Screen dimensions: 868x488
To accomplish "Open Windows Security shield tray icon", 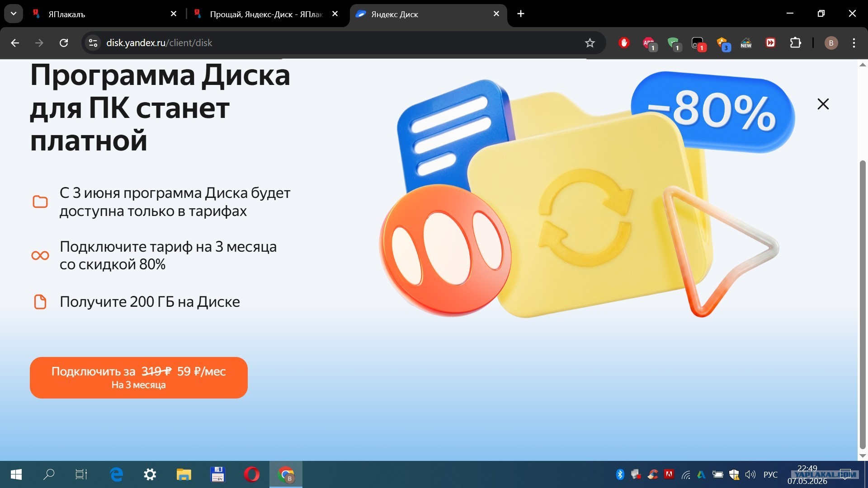I will (x=734, y=474).
